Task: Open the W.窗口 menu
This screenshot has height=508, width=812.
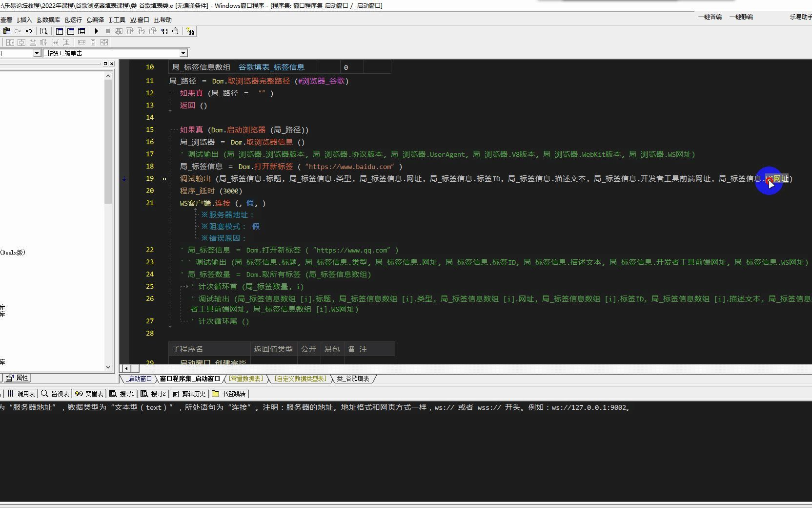Action: [140, 20]
